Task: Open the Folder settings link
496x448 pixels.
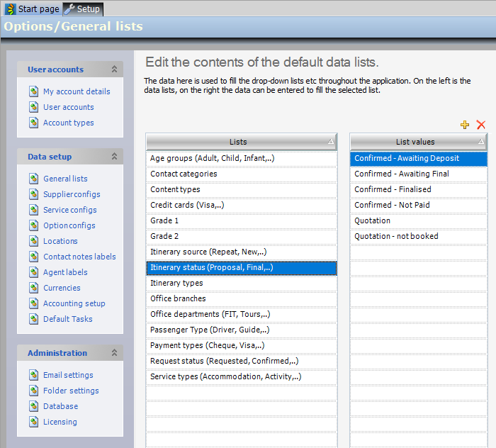Action: 71,391
